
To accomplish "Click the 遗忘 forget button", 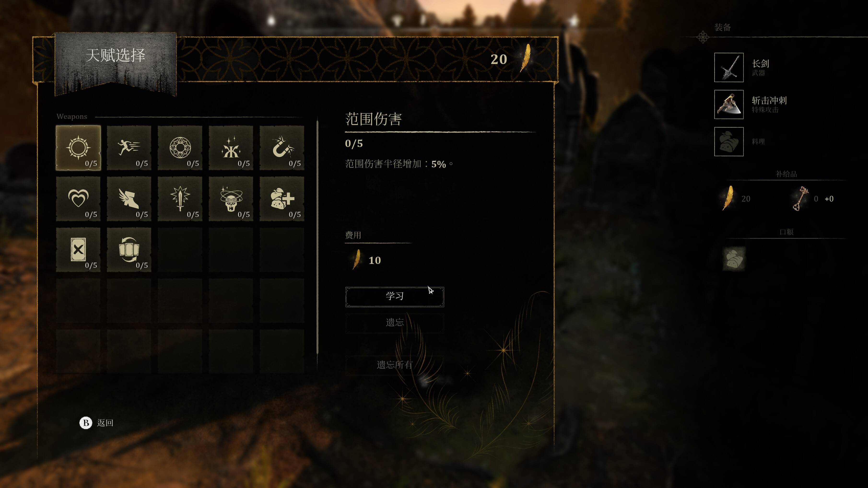I will point(395,323).
